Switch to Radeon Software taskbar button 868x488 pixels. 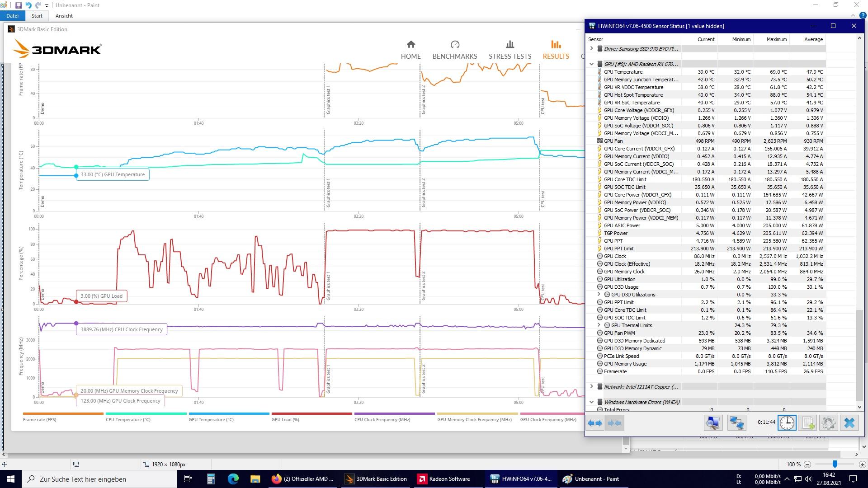pos(448,479)
